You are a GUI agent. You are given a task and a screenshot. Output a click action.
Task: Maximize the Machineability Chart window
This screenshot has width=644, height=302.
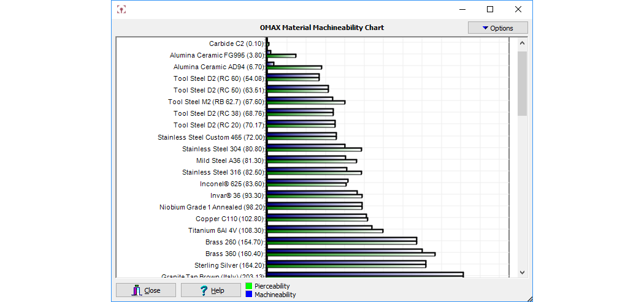click(489, 9)
